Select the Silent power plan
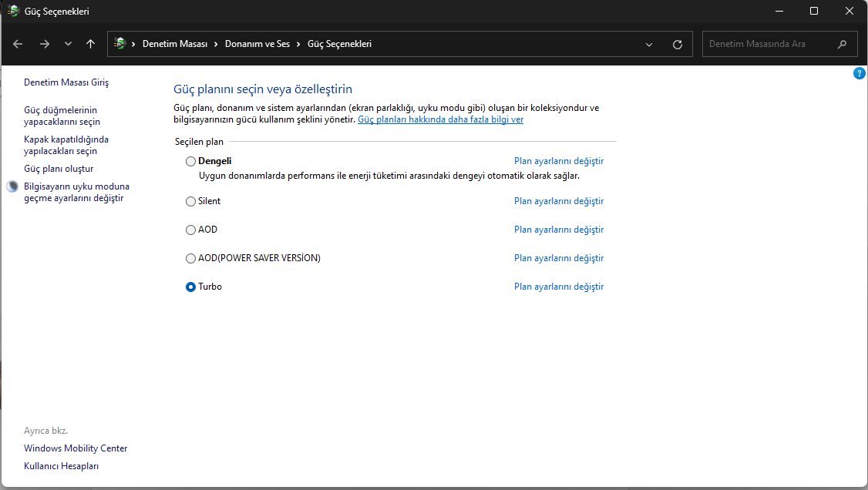Image resolution: width=868 pixels, height=490 pixels. point(190,202)
